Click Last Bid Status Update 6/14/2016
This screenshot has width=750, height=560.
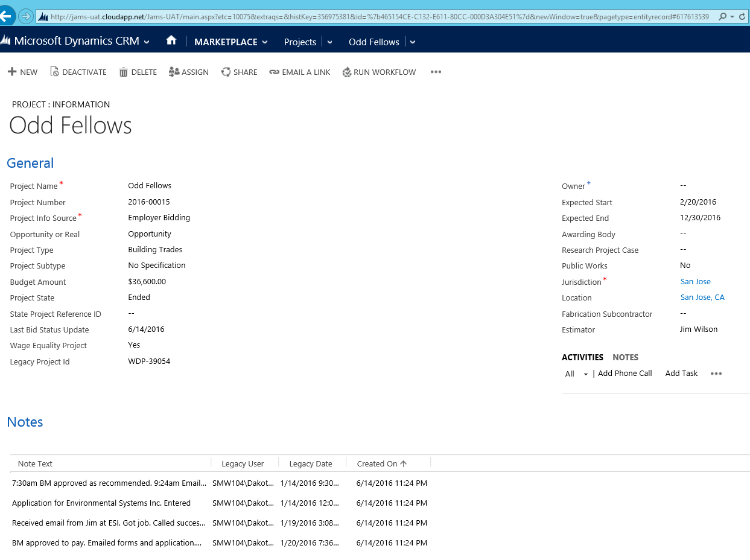click(146, 329)
